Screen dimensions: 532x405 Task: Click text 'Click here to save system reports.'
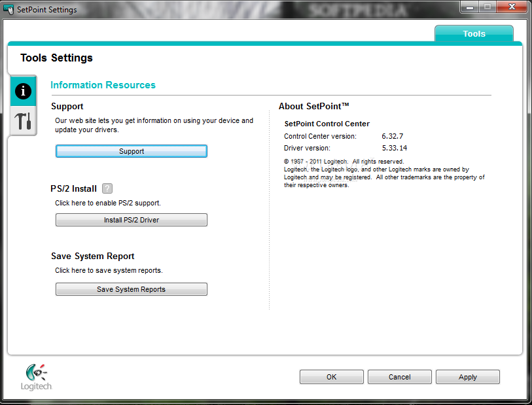[109, 271]
